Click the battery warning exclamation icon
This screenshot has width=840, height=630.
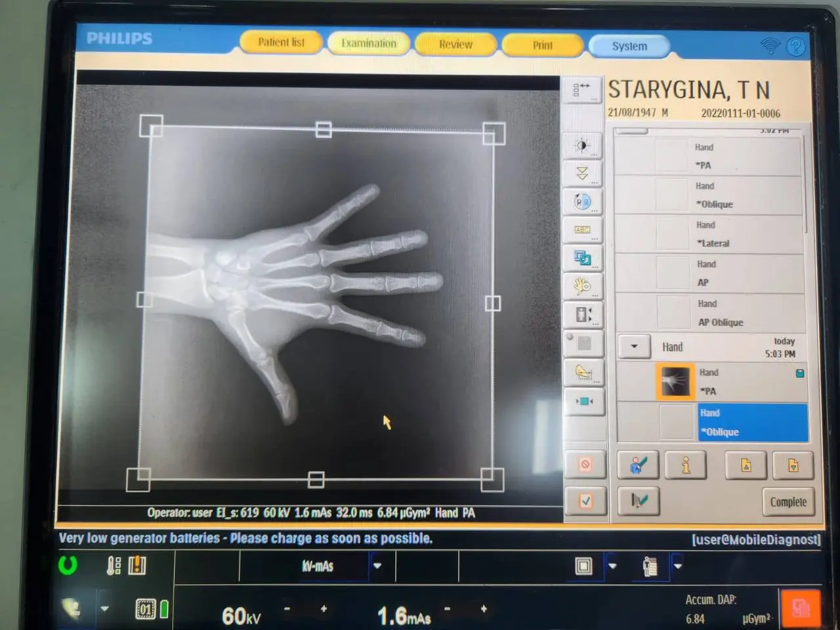137,565
